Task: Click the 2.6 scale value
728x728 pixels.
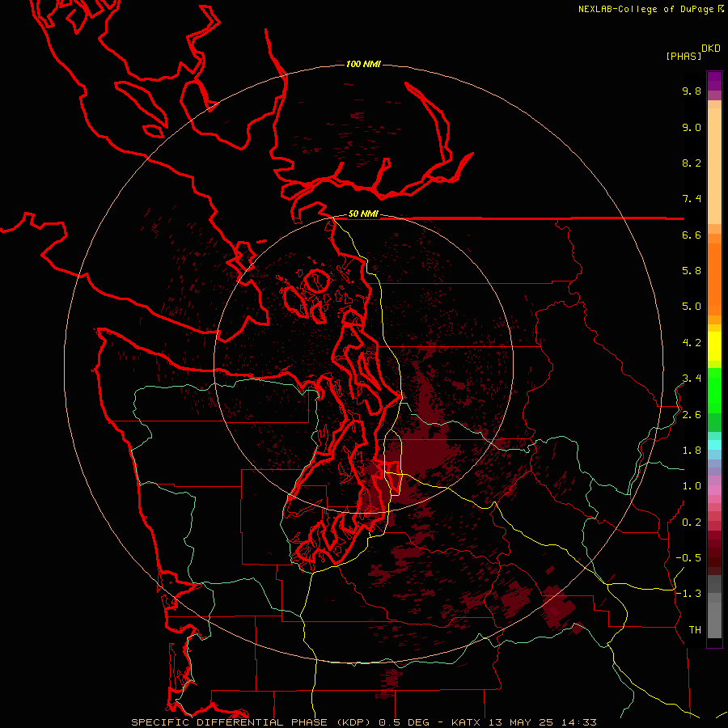Action: pos(692,415)
